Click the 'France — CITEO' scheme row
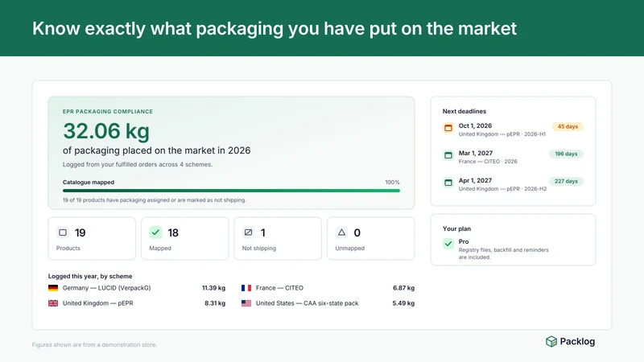Screen dimensions: 644x362 [328, 288]
